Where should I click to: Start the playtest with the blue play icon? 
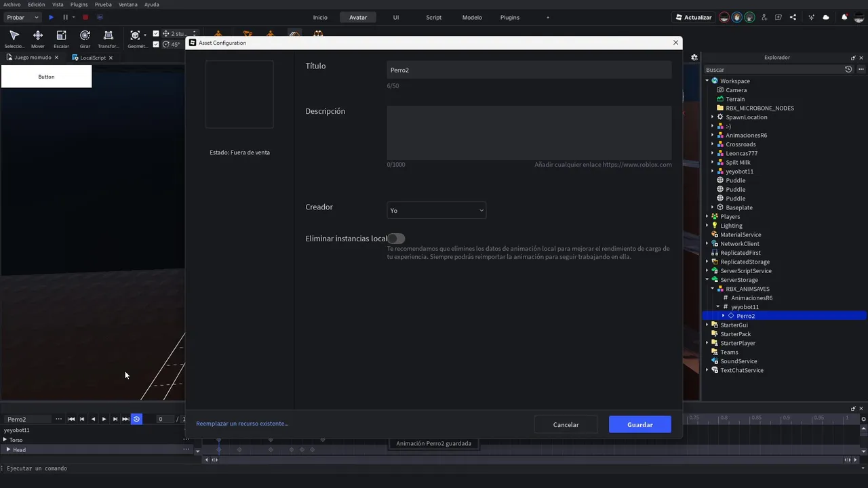[x=51, y=17]
